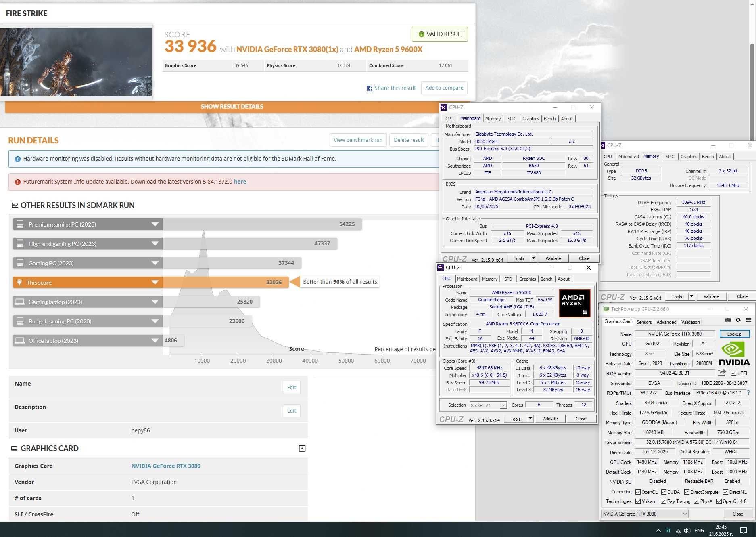Image resolution: width=756 pixels, height=537 pixels.
Task: Click Delete result button
Action: click(x=409, y=140)
